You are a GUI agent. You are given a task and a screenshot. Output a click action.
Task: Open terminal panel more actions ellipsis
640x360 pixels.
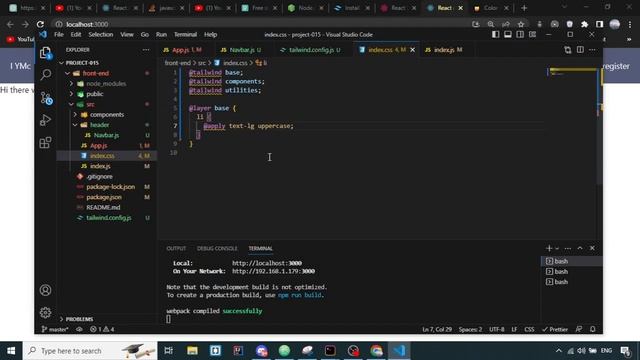[568, 248]
